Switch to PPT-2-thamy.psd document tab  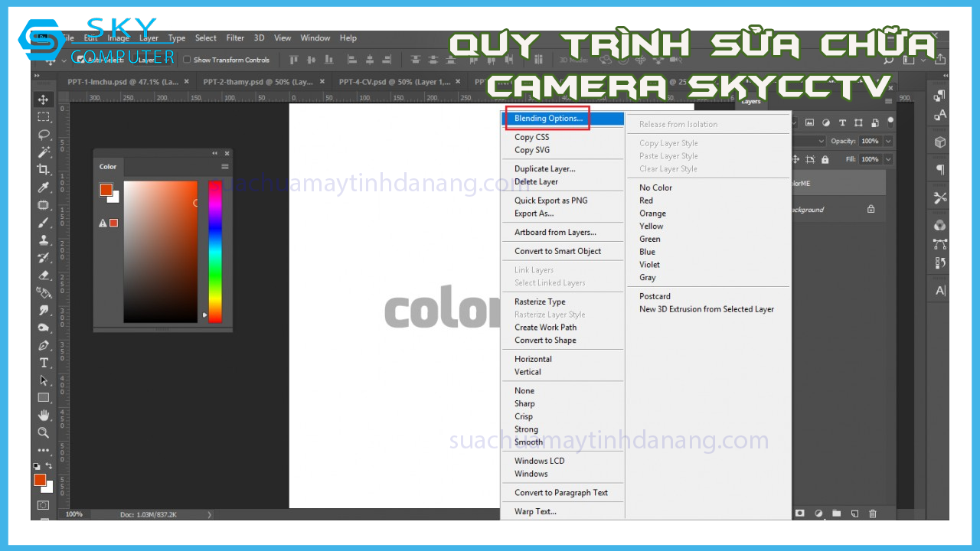pyautogui.click(x=258, y=81)
